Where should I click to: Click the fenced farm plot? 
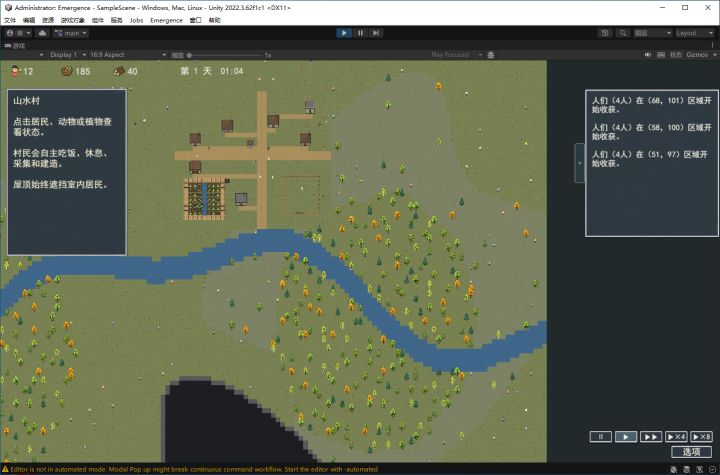click(x=204, y=199)
